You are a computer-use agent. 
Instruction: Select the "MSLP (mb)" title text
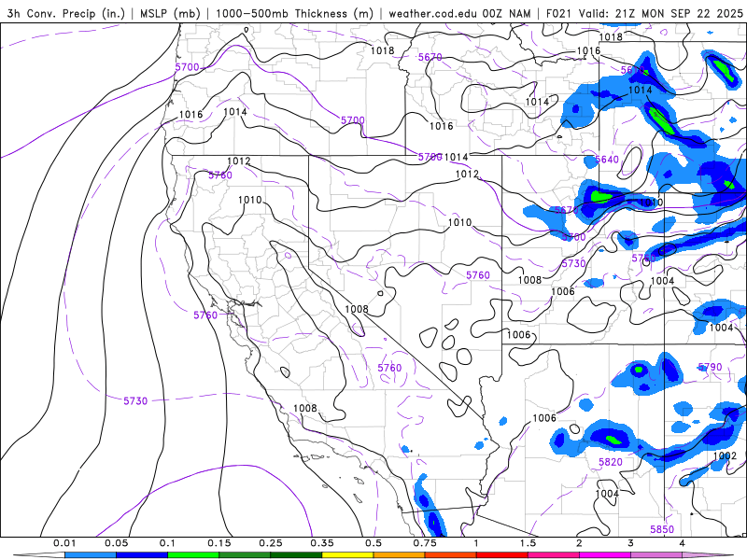[x=170, y=13]
